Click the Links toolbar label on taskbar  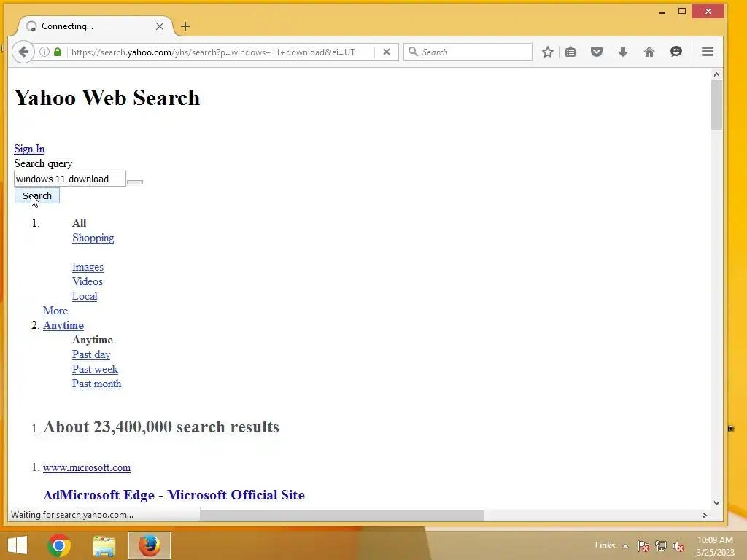[x=605, y=545]
